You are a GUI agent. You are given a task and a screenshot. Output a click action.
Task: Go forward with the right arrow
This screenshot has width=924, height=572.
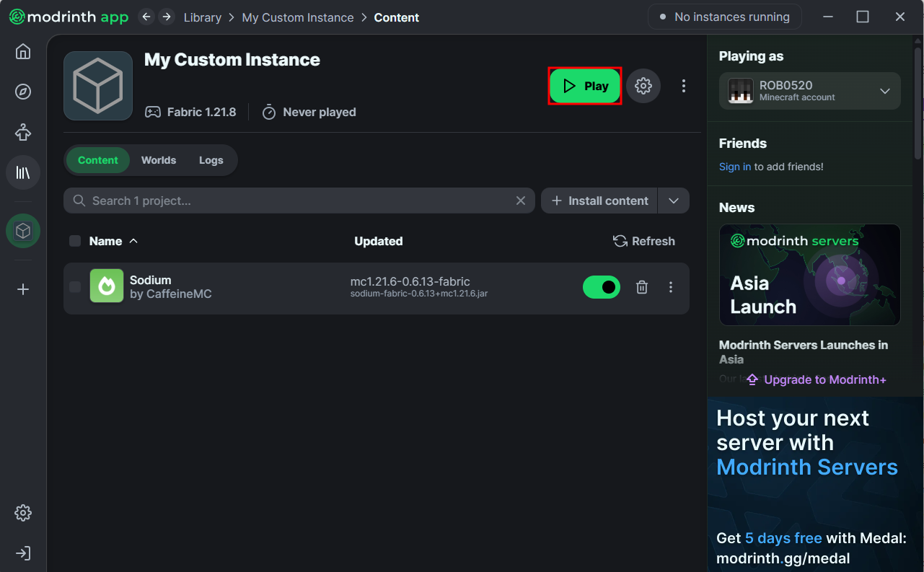tap(167, 17)
